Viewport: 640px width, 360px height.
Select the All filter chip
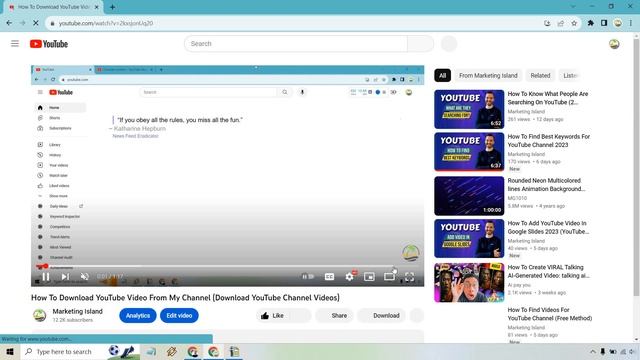click(x=442, y=76)
